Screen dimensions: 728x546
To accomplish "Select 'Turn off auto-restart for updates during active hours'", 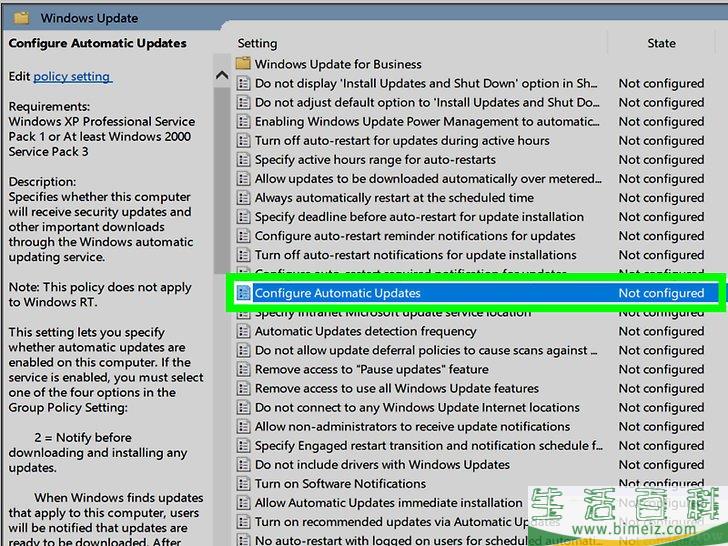I will click(402, 141).
